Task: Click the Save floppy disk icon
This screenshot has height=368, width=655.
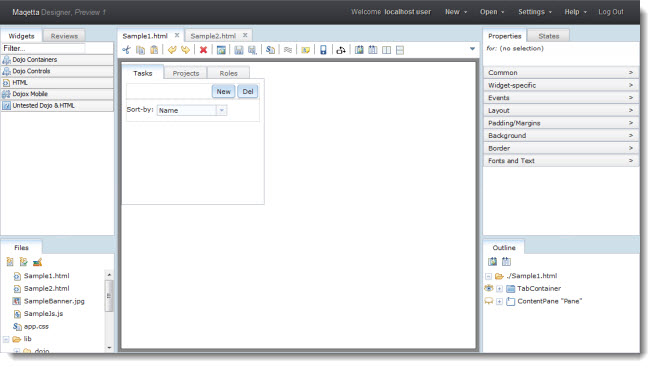Action: point(239,50)
